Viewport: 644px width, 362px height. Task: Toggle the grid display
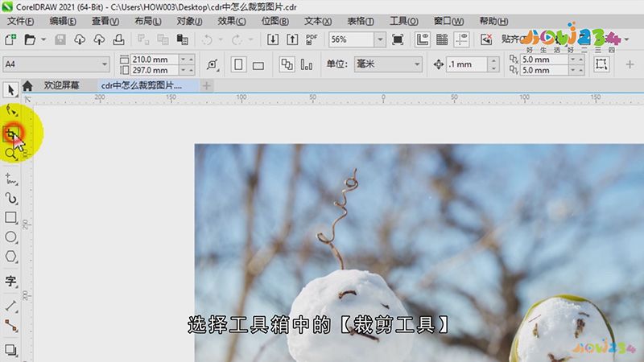pyautogui.click(x=442, y=39)
